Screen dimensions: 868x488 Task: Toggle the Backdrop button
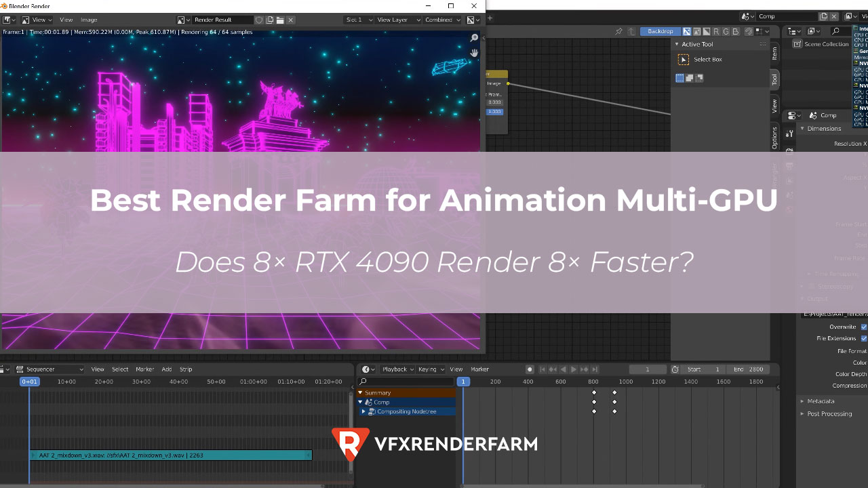660,31
